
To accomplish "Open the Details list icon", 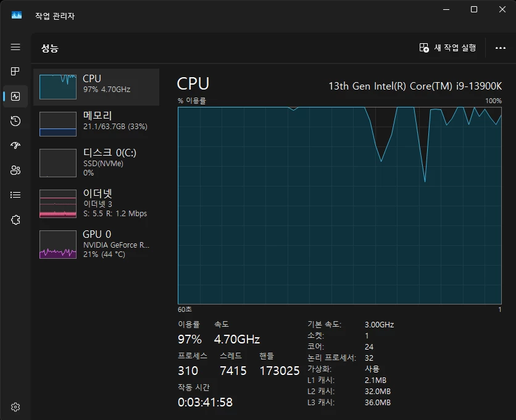I will coord(15,195).
